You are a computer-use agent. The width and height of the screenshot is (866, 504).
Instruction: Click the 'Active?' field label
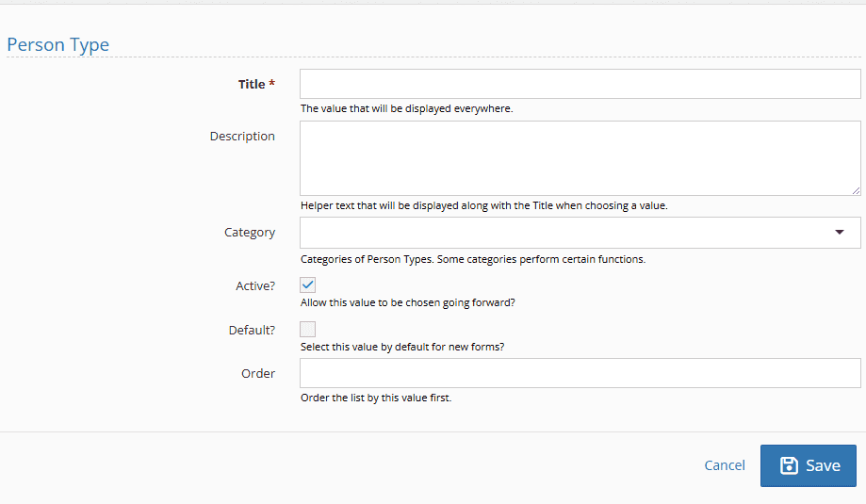click(x=255, y=285)
